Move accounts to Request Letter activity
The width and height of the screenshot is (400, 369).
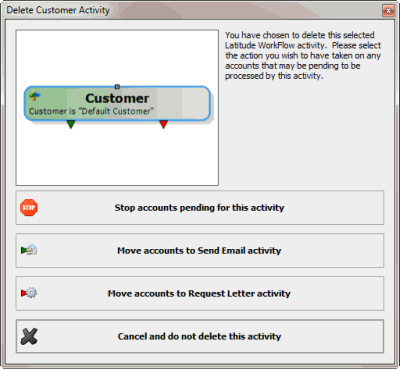tap(200, 293)
